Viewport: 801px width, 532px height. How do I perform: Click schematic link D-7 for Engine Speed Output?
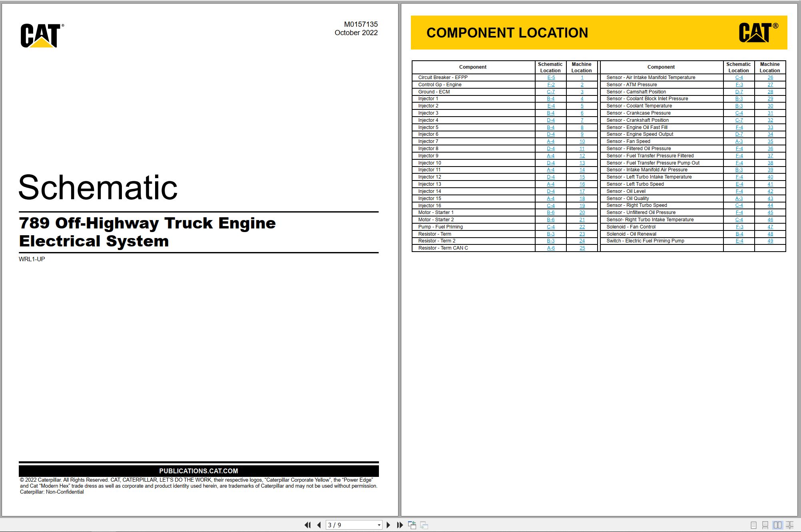(x=739, y=134)
